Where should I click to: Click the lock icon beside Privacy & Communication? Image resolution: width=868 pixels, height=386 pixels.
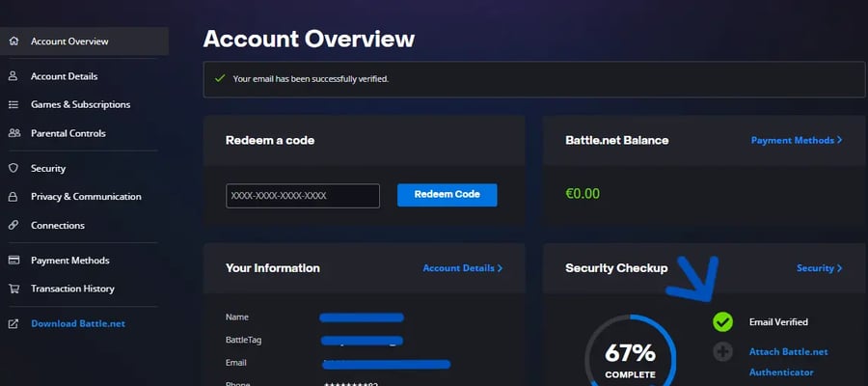pos(14,197)
